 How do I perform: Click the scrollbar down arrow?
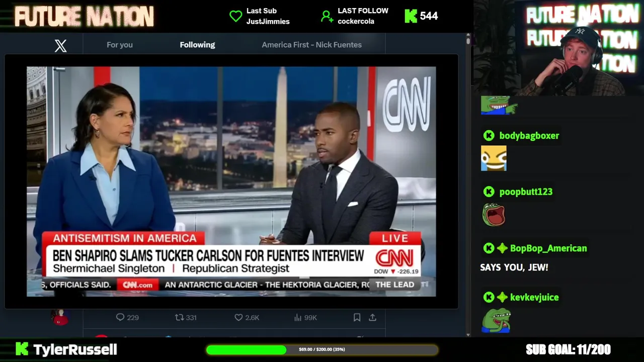(468, 335)
